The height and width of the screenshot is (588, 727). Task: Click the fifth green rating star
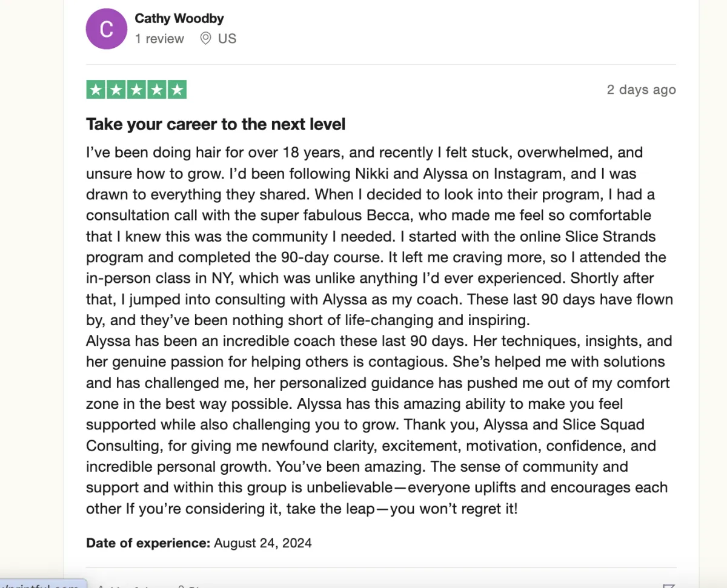point(176,90)
